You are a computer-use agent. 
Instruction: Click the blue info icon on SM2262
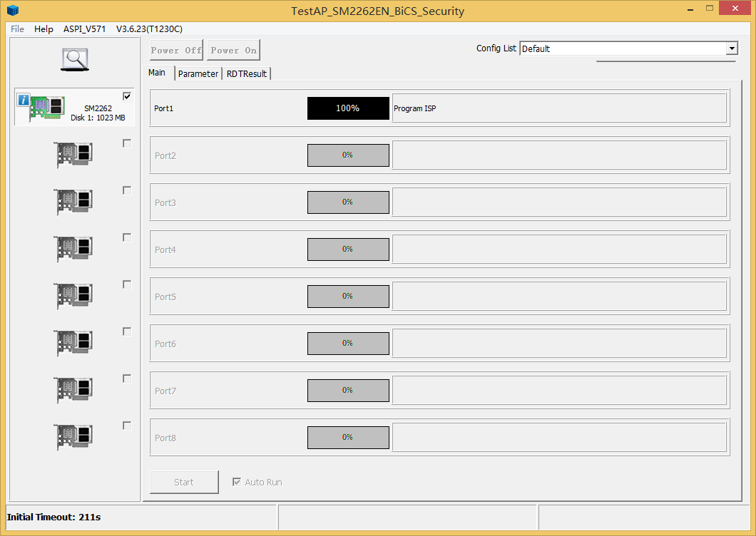[x=24, y=100]
